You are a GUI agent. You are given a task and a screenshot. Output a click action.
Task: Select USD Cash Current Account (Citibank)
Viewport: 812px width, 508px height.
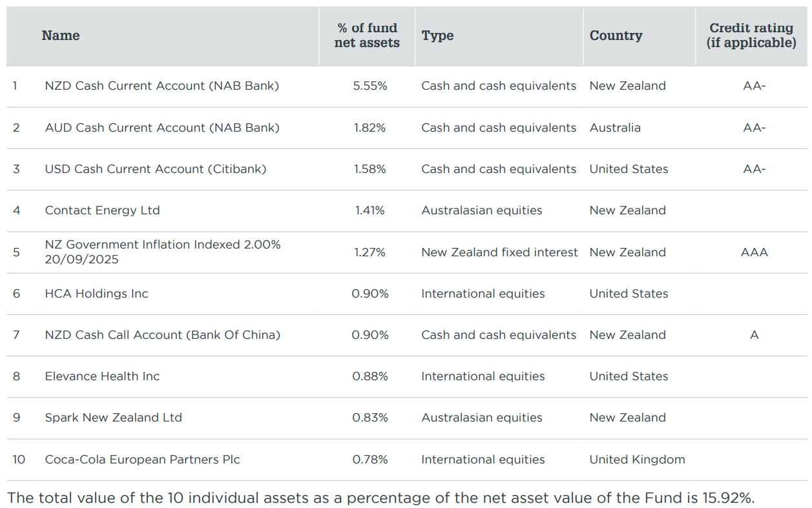pos(155,169)
